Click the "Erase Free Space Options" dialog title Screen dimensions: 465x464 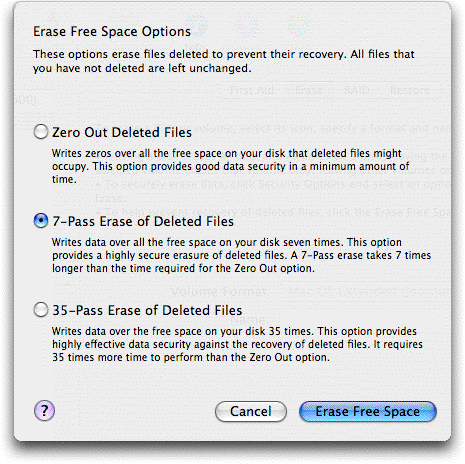coord(112,32)
